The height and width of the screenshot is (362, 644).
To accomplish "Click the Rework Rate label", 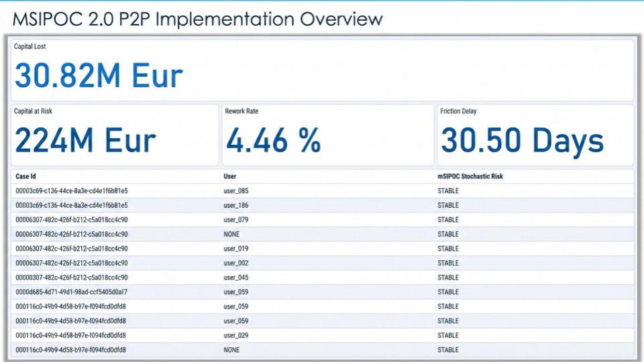I will 241,111.
